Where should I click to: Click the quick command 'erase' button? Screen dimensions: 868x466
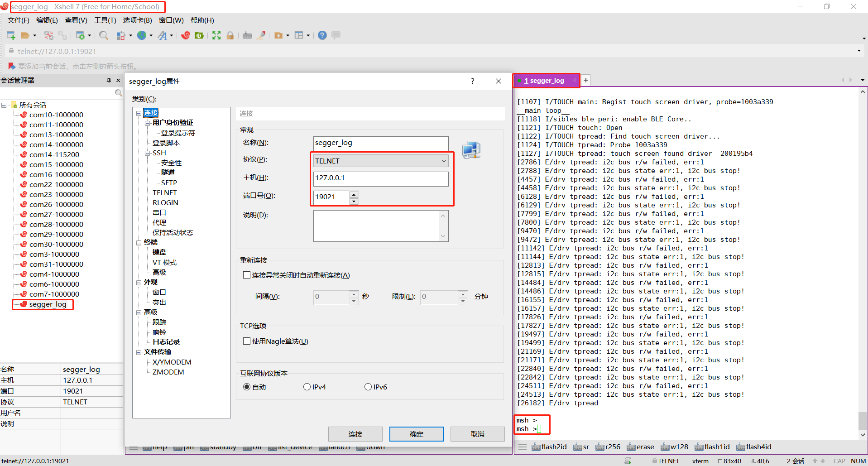click(x=640, y=447)
